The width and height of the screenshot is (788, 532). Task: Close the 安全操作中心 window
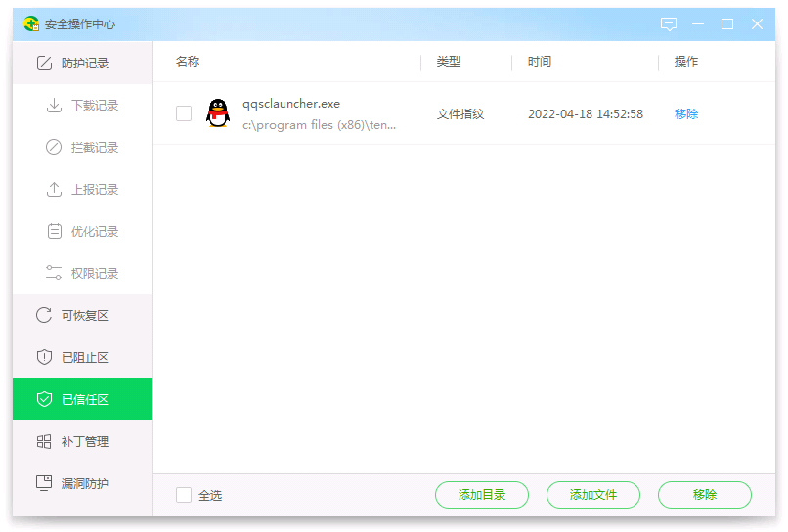[x=757, y=23]
